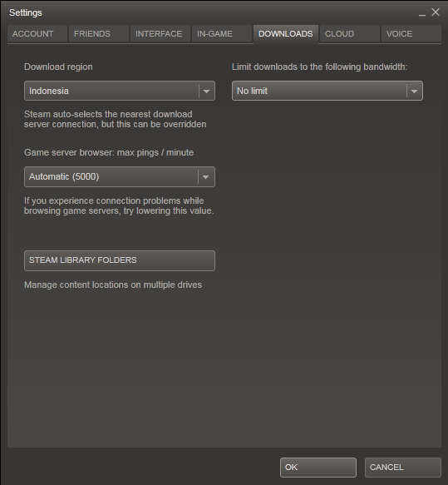
Task: Expand the bandwidth limit dropdown showing No limit
Action: click(327, 91)
